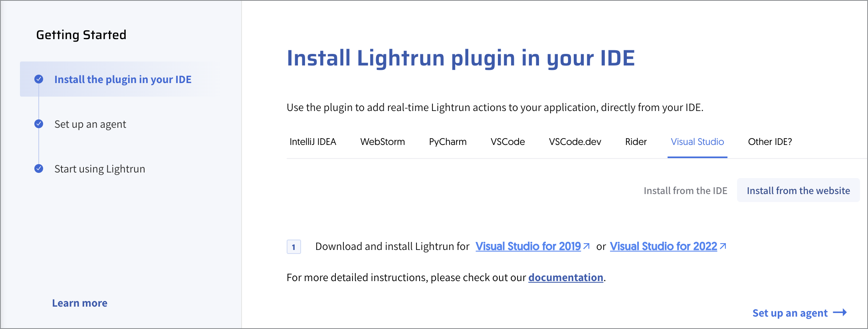868x329 pixels.
Task: Open the Other IDE? tab
Action: click(x=770, y=142)
